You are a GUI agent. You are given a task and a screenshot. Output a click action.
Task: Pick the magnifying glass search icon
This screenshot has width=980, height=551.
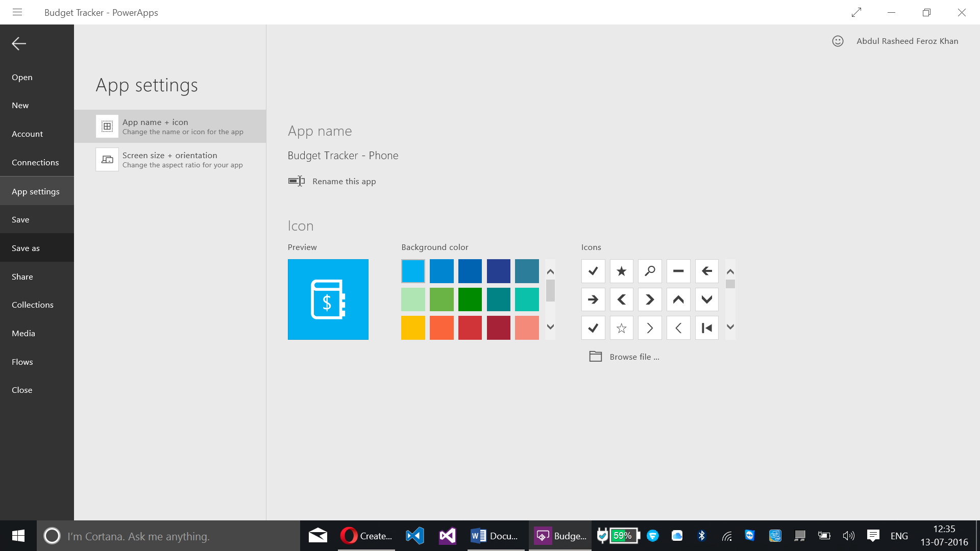point(650,271)
